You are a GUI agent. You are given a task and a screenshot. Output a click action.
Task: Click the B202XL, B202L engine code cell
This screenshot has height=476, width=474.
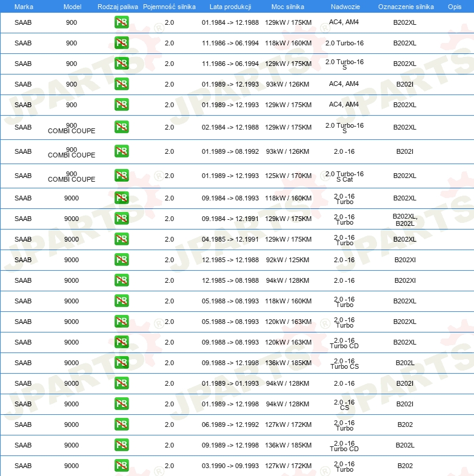(405, 220)
